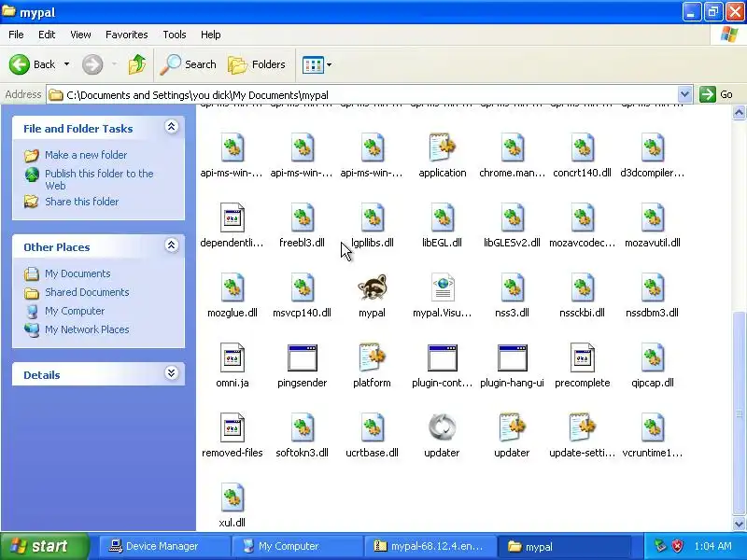Click the Go button beside address bar
This screenshot has height=560, width=747.
click(717, 94)
